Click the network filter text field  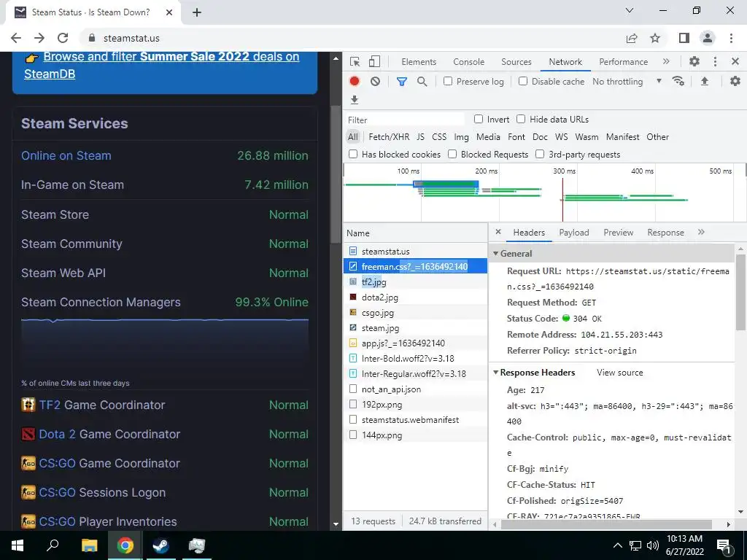click(x=405, y=120)
